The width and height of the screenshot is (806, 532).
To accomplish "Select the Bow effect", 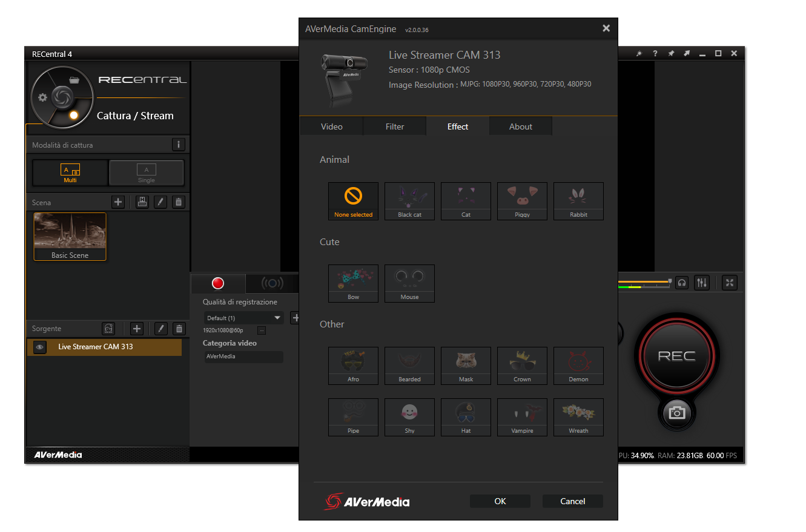I will click(353, 283).
